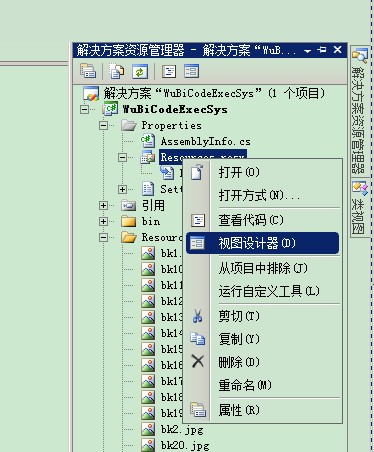
Task: Choose 剪切(T) from context menu
Action: [x=263, y=316]
